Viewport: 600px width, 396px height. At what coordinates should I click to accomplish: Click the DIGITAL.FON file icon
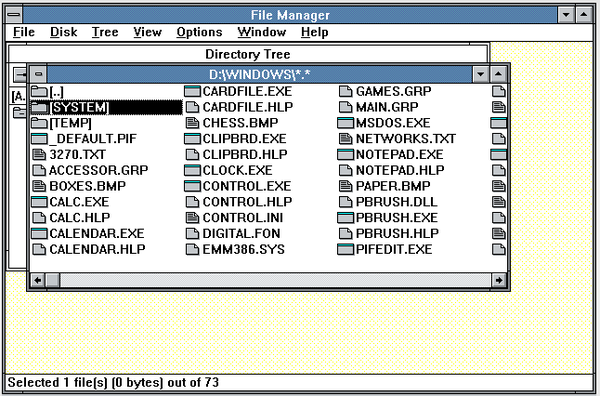(x=192, y=233)
